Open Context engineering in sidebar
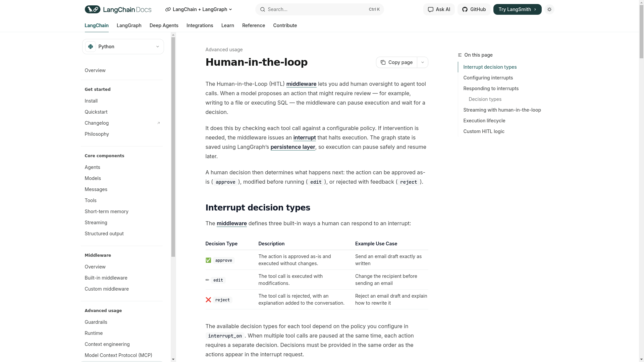The image size is (644, 362). (x=122, y=344)
